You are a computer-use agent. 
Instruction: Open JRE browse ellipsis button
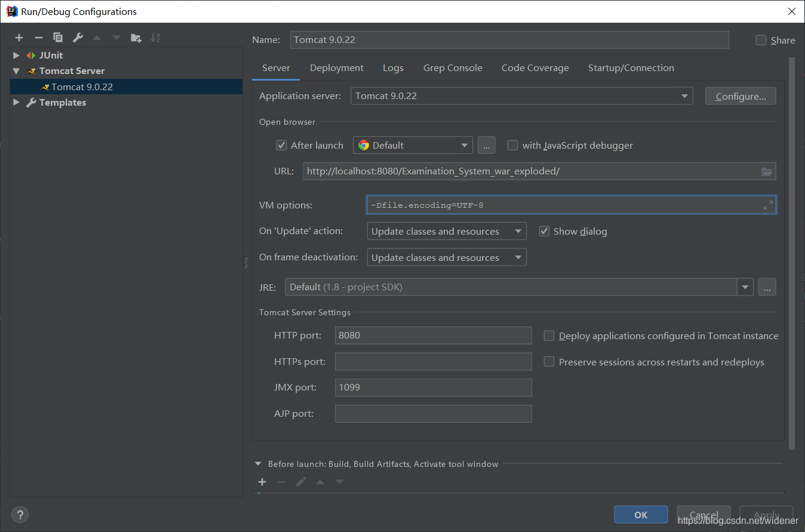(767, 287)
